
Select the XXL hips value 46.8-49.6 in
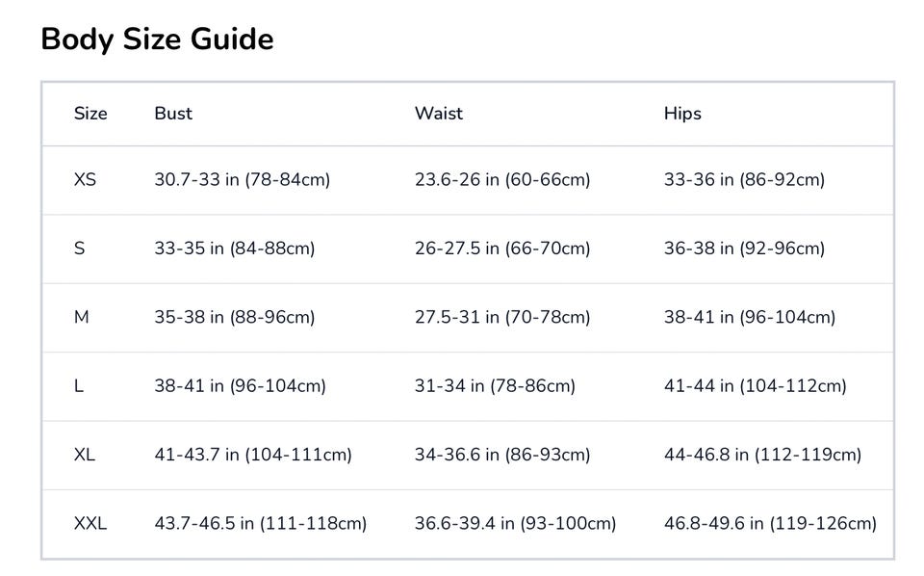point(770,524)
